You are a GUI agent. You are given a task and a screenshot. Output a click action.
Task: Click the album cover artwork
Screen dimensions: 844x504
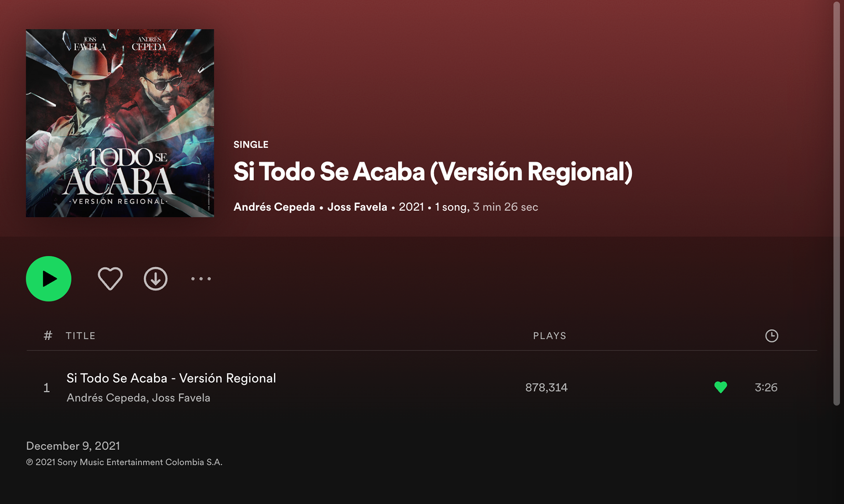pyautogui.click(x=120, y=123)
